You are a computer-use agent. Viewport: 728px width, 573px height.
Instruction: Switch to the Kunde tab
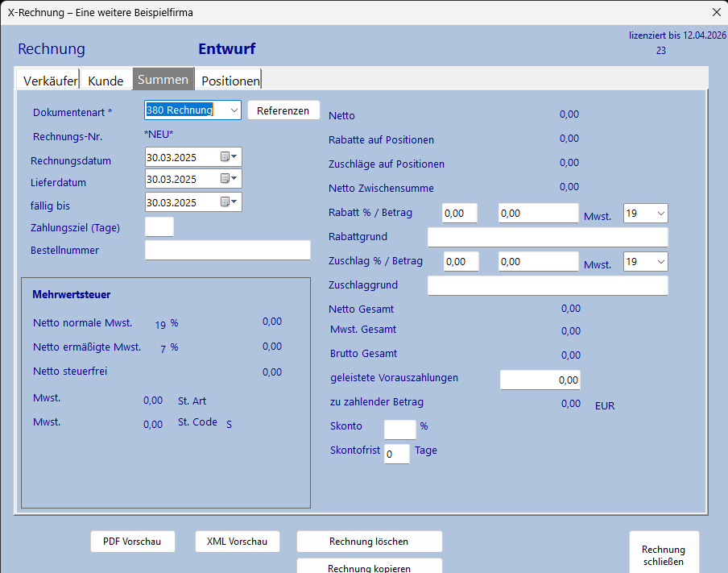click(105, 81)
